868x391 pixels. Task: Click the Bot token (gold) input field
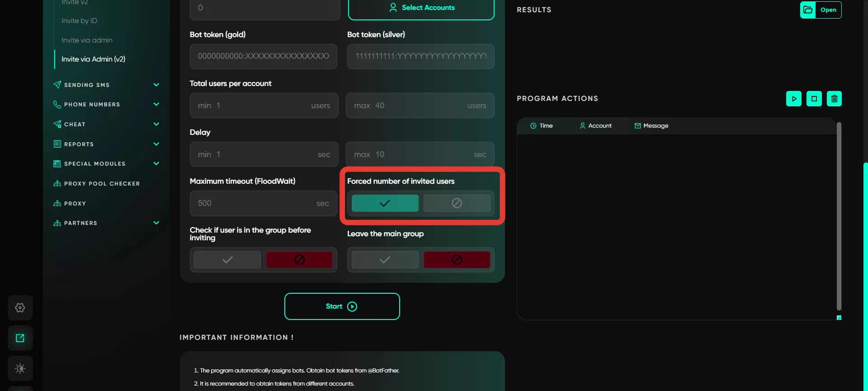click(264, 57)
